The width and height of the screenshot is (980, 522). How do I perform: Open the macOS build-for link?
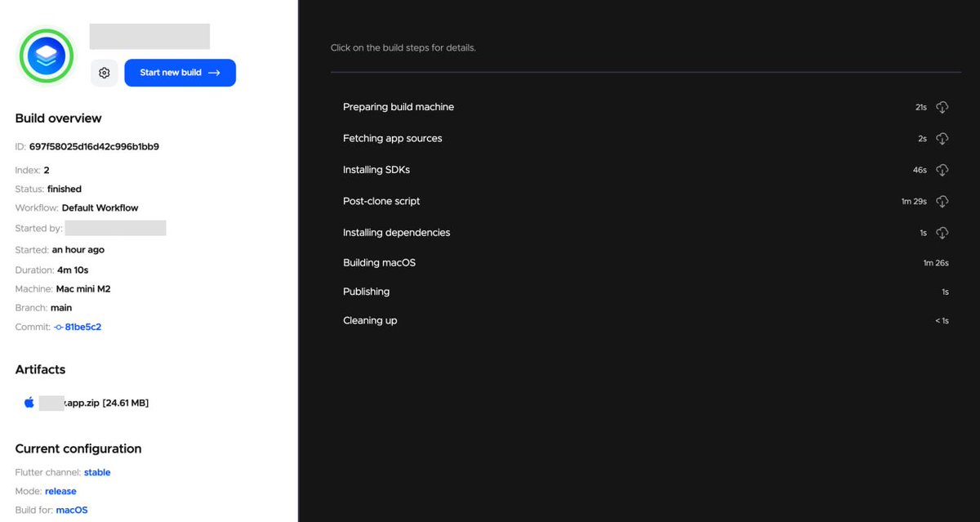(72, 511)
